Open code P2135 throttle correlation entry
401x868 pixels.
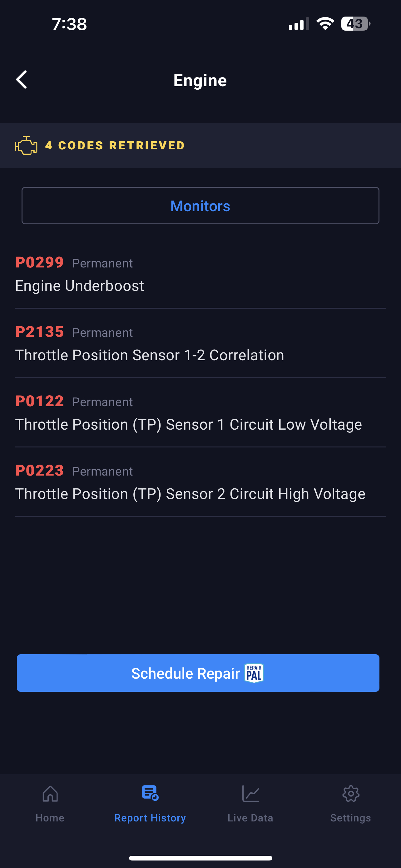(200, 343)
